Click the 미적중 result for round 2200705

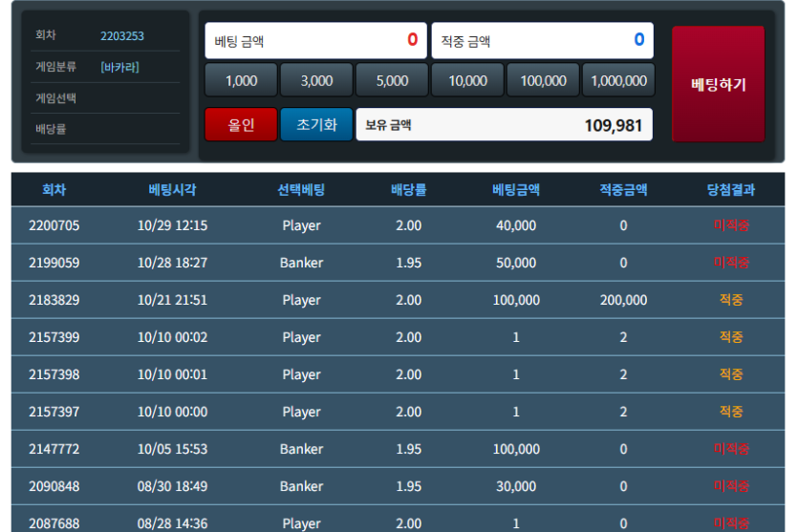tap(731, 225)
